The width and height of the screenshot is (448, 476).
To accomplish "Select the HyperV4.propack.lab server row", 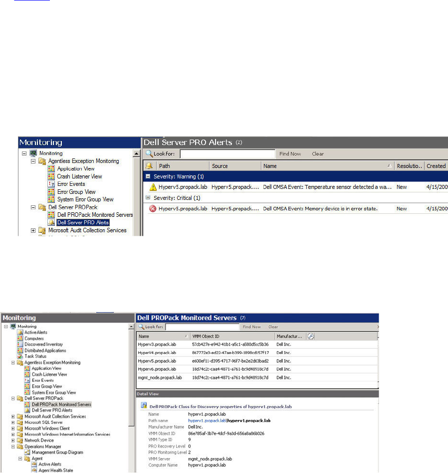I will [257, 352].
